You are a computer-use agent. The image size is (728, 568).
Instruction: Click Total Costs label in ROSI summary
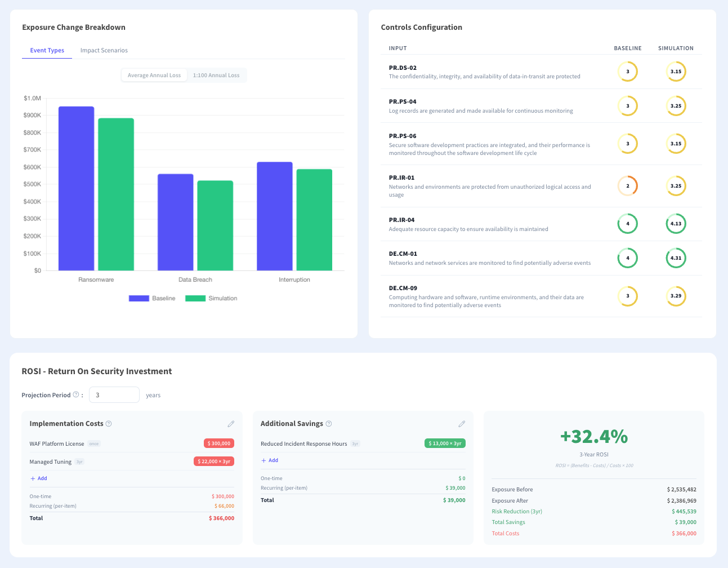(x=506, y=534)
